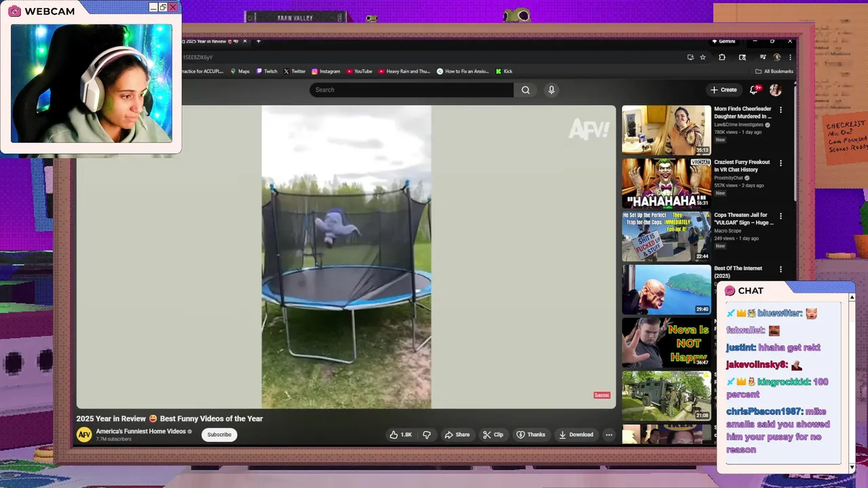Click chat username chrisPbacon1987
Viewport: 868px width, 488px height.
(764, 411)
